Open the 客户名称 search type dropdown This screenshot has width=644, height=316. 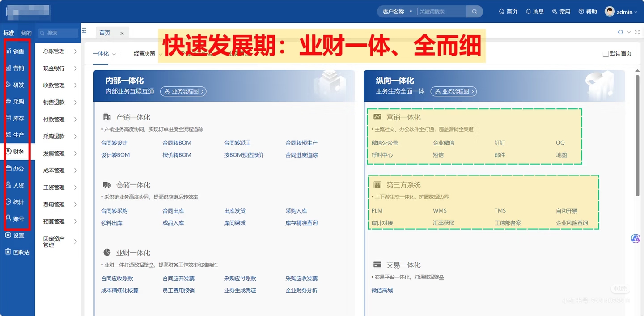398,12
